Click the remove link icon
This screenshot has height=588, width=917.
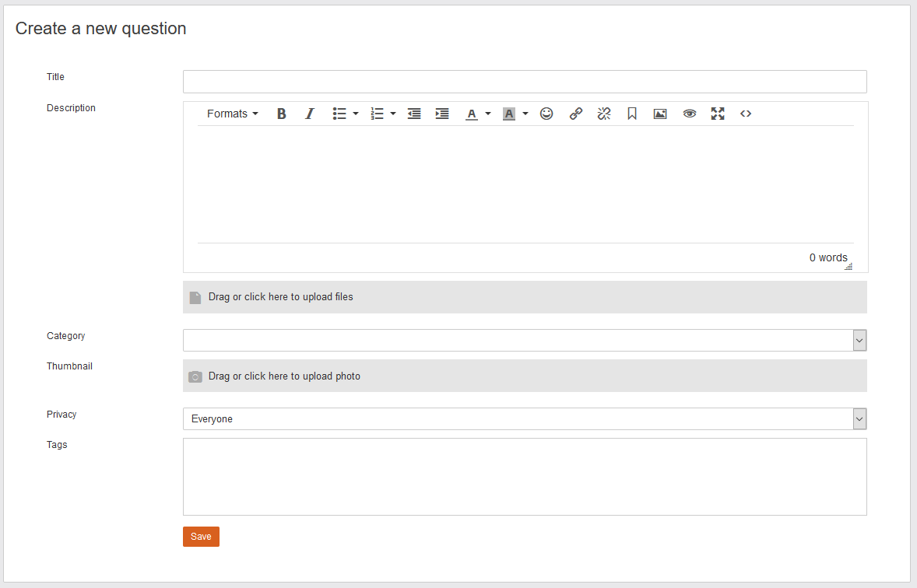(604, 114)
